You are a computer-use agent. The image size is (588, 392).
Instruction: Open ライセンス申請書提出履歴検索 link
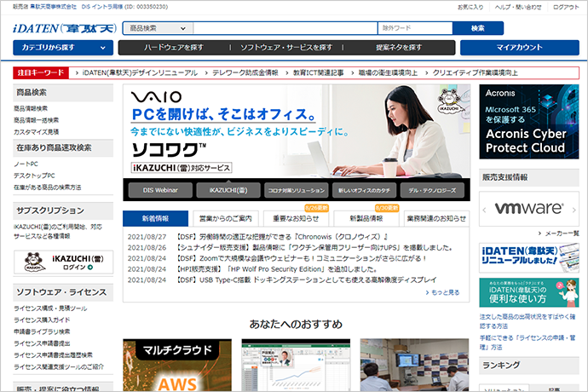coord(53,355)
